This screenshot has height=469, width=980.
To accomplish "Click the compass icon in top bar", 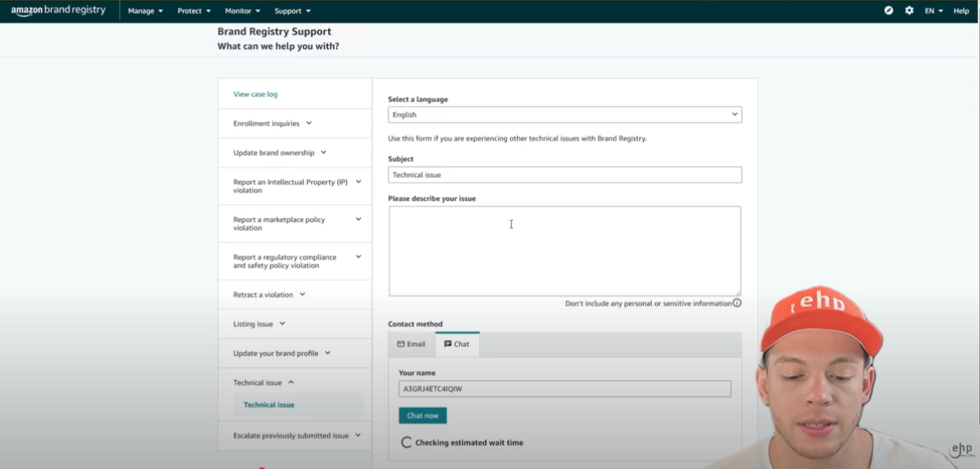I will [x=889, y=11].
